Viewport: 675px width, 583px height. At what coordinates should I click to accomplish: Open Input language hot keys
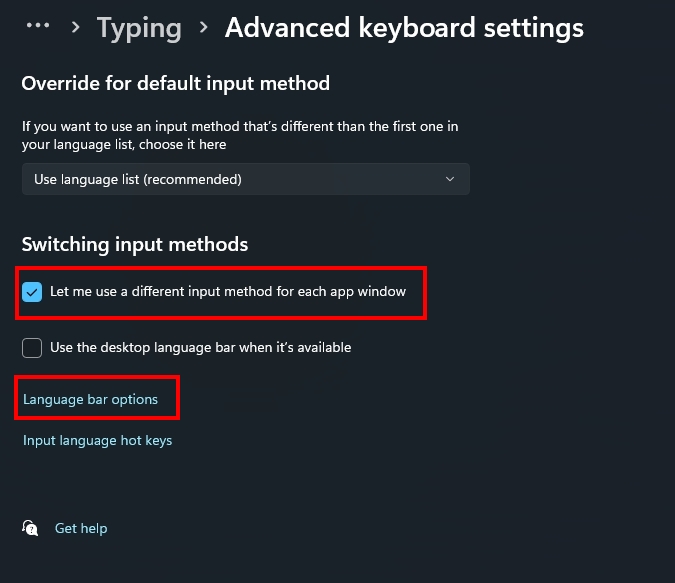97,440
